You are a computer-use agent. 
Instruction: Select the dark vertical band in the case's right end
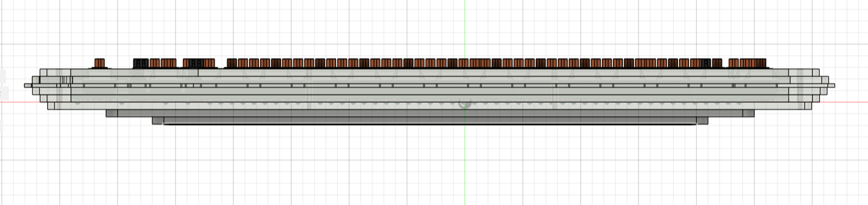pos(801,89)
